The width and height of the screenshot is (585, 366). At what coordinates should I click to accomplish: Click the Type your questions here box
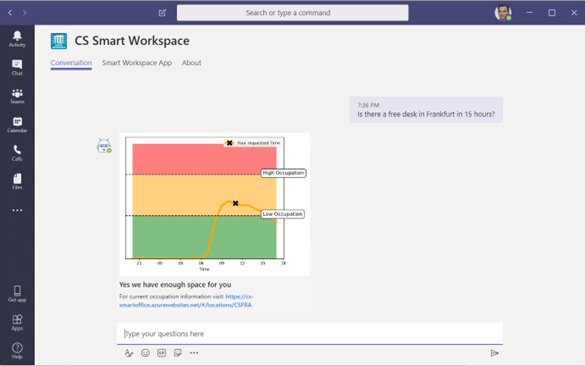point(310,334)
